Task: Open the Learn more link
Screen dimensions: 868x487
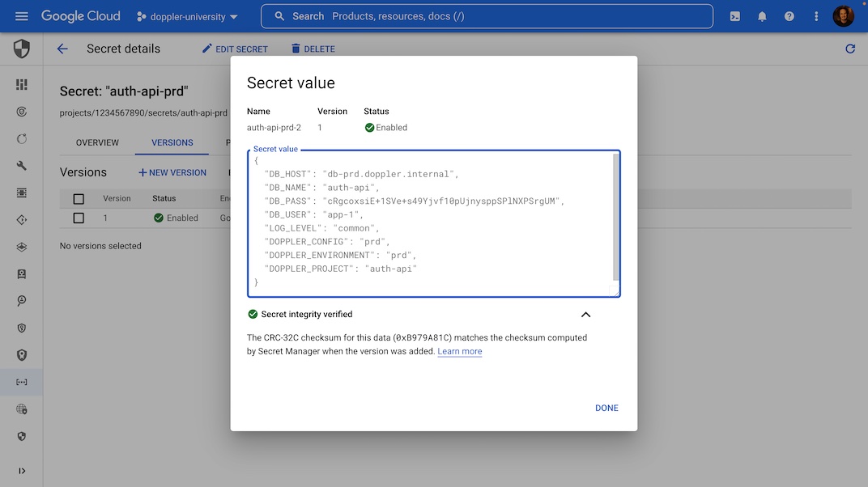Action: coord(460,351)
